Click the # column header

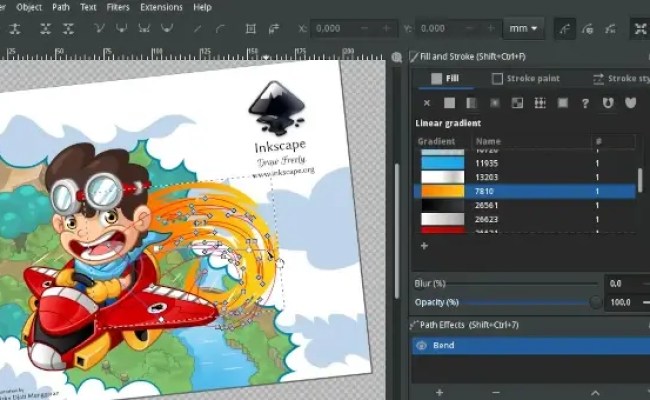click(x=613, y=141)
